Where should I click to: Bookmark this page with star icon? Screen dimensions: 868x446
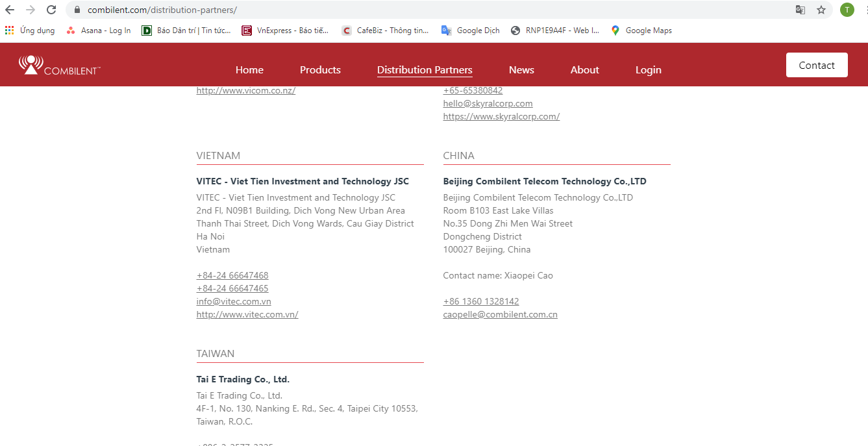821,10
